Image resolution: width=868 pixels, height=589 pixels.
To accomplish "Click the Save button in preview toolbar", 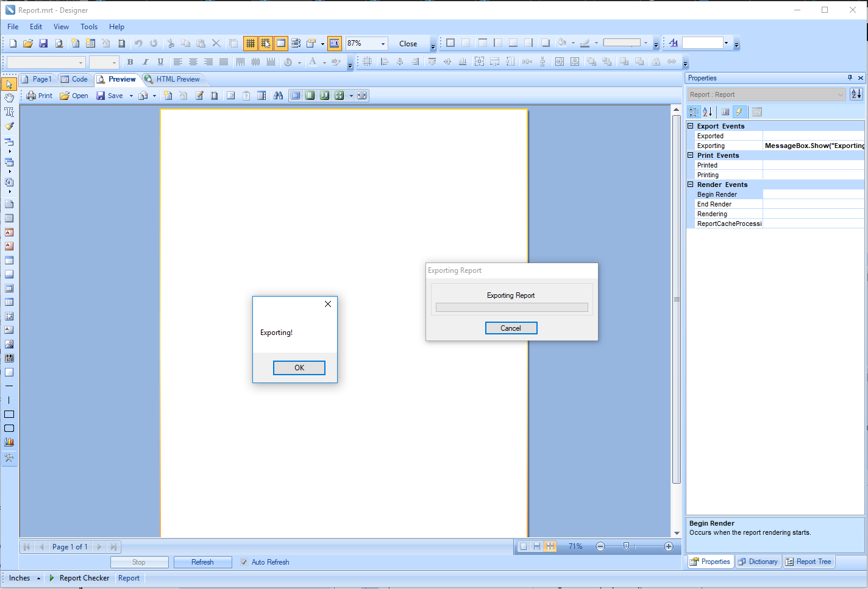I will [110, 96].
